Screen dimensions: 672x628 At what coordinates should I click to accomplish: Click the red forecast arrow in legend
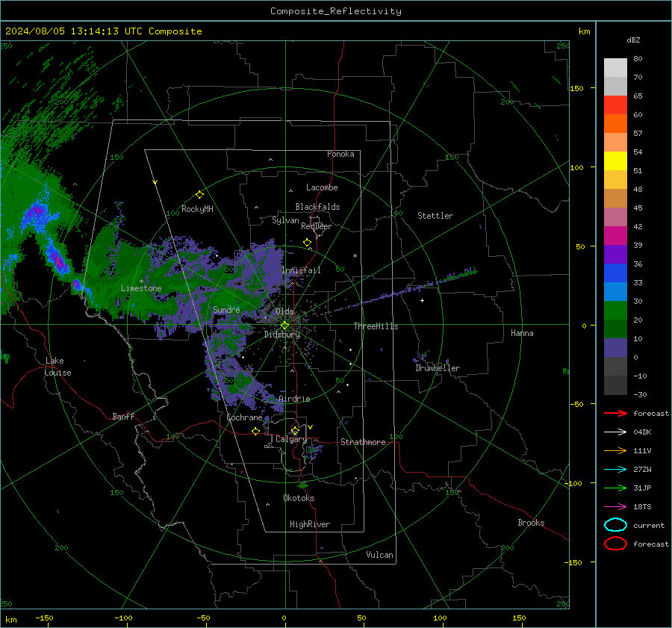615,413
